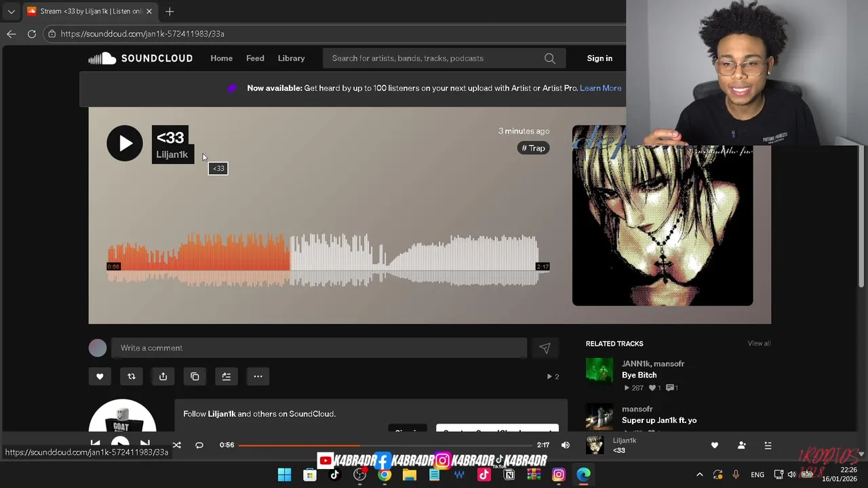Share the track with the share icon
The width and height of the screenshot is (868, 488).
[163, 376]
